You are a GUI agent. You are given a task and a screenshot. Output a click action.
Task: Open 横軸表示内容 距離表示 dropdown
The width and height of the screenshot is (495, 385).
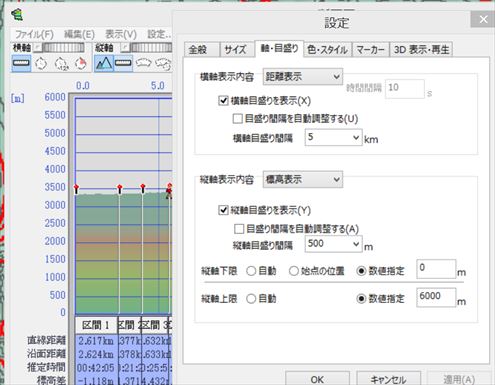(303, 77)
